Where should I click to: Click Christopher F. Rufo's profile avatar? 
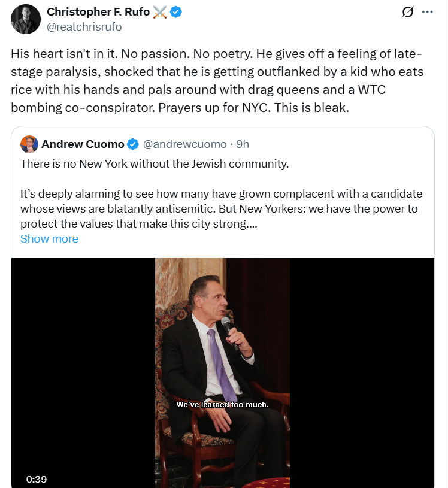point(25,20)
